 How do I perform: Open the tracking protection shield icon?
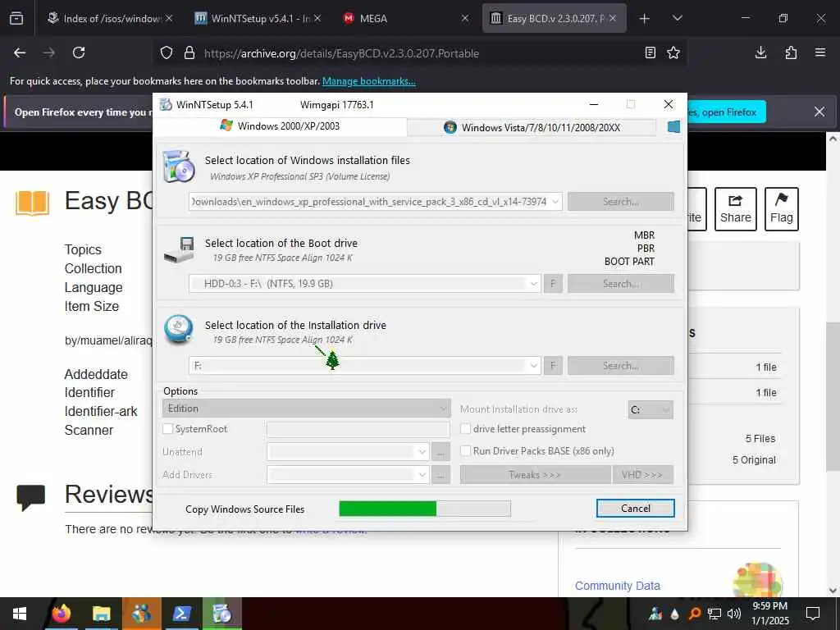167,53
